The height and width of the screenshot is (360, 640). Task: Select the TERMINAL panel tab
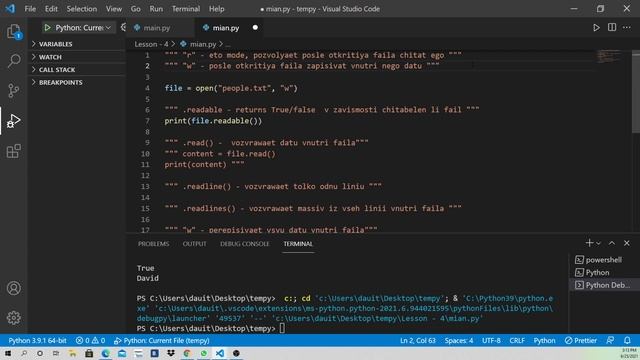click(298, 244)
